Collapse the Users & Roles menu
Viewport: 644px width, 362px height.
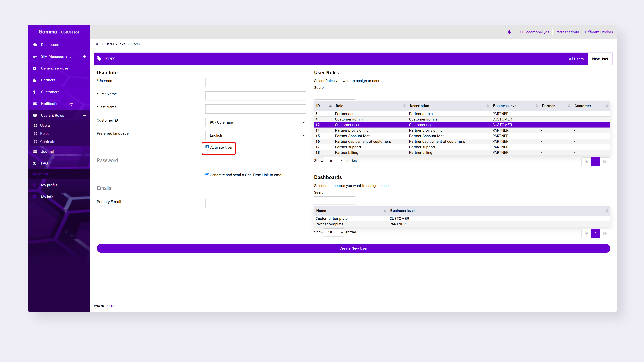(x=85, y=115)
